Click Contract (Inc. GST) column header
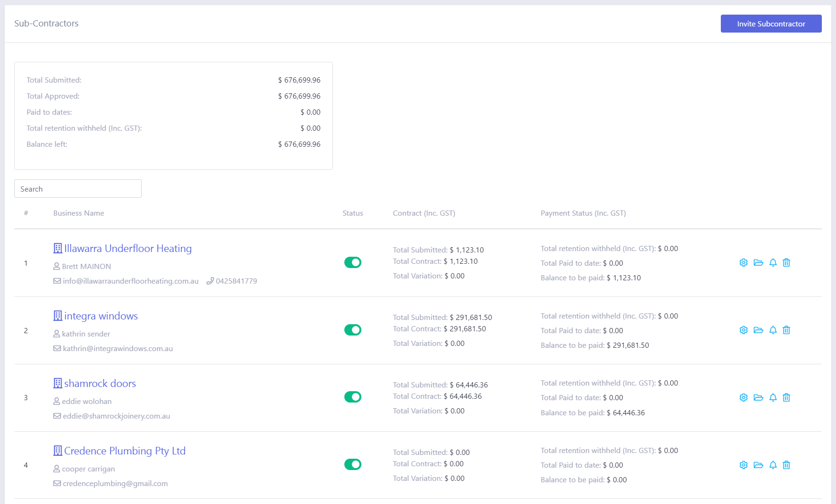This screenshot has width=836, height=504. pyautogui.click(x=424, y=213)
